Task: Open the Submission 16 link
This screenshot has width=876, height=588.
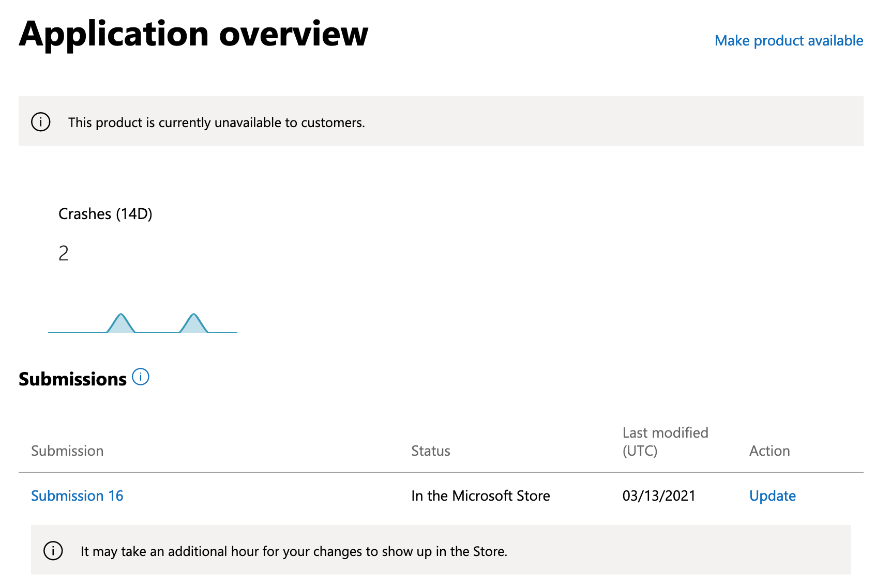Action: 77,496
